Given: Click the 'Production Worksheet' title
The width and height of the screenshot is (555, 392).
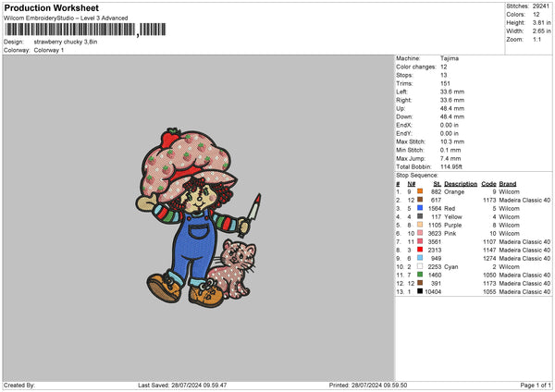Looking at the screenshot, I should point(52,8).
